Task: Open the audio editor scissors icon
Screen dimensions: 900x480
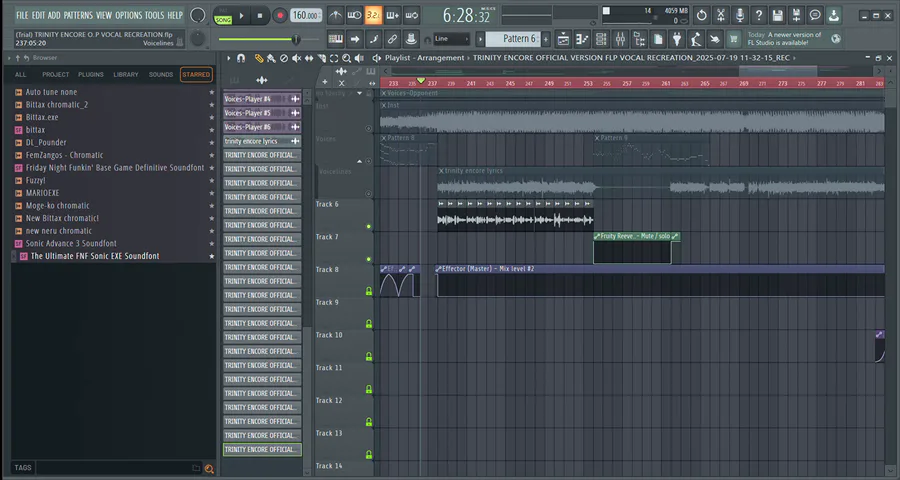Action: (721, 16)
